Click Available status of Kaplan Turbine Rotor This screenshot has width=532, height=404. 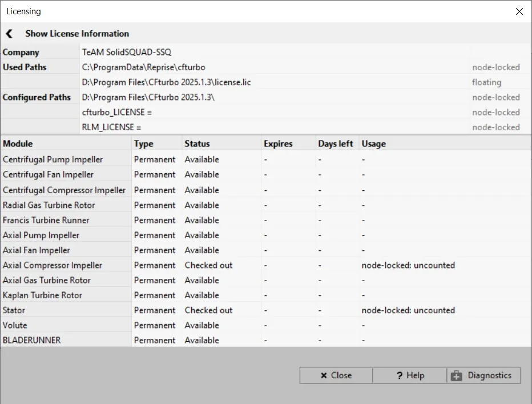(202, 295)
